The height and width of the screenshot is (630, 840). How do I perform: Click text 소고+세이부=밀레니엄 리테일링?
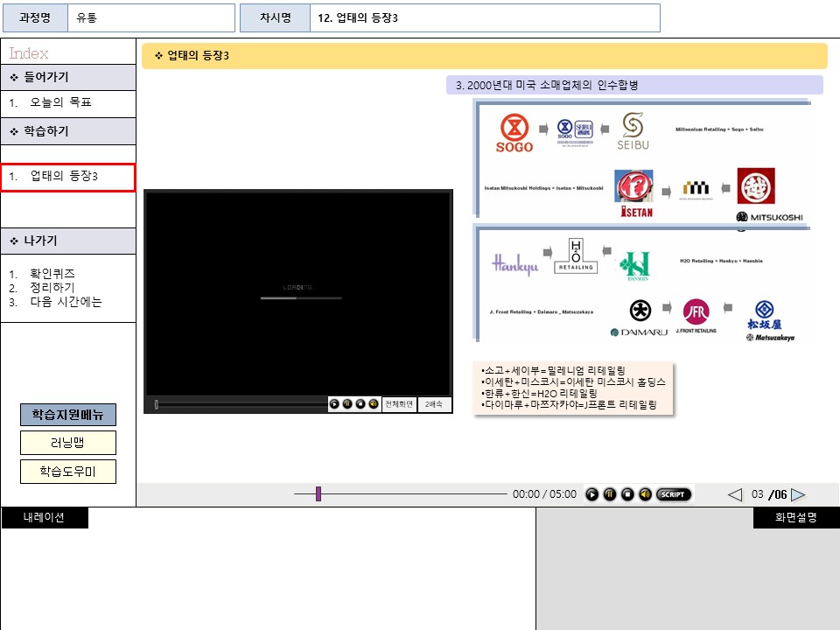[555, 370]
